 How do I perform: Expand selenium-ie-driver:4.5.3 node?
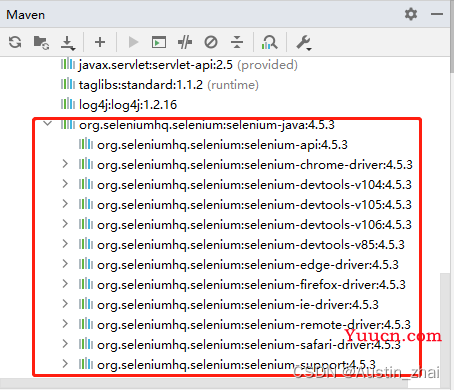tap(65, 304)
